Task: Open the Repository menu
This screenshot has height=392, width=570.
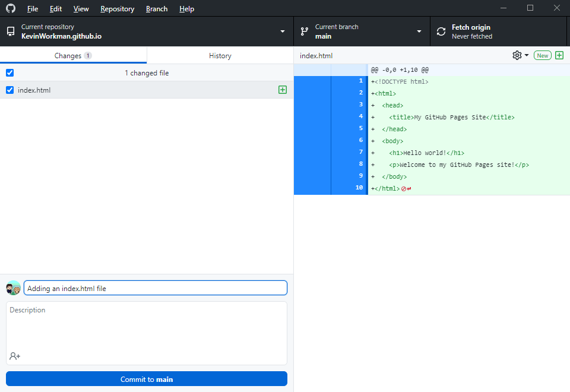Action: tap(117, 8)
